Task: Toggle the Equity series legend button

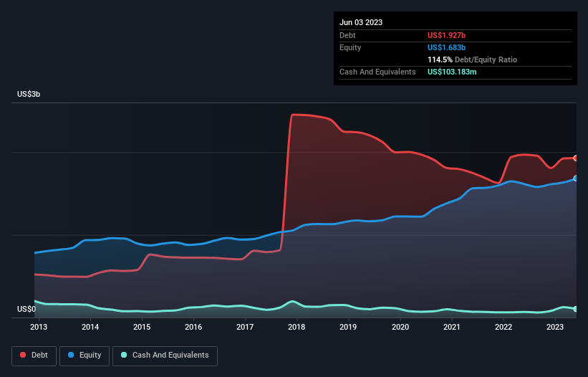Action: click(85, 355)
